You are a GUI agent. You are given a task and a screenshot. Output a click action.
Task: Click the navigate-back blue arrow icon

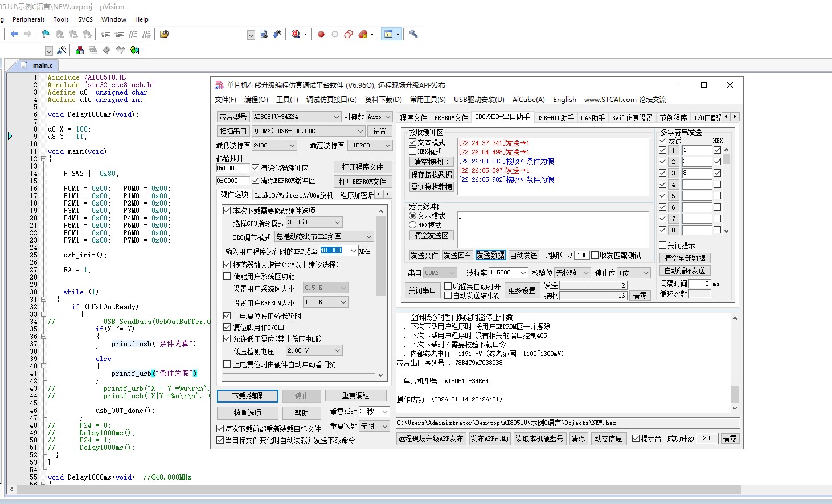[x=14, y=34]
